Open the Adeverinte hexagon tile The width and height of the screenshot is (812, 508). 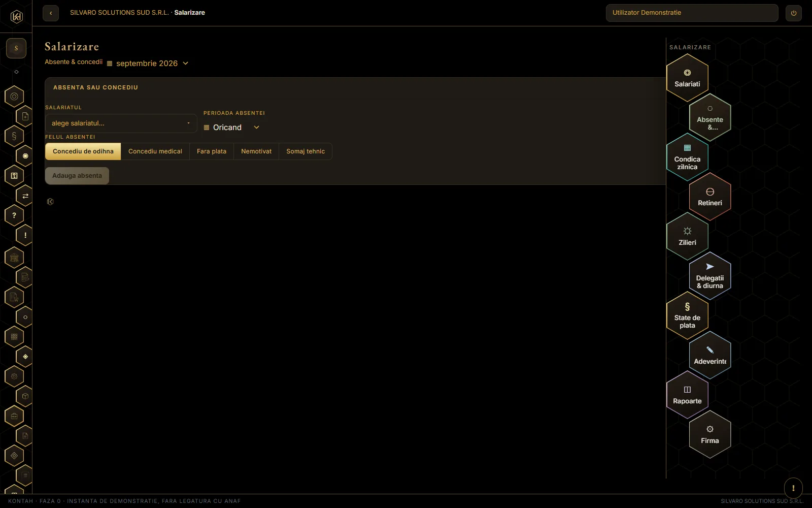click(x=710, y=355)
